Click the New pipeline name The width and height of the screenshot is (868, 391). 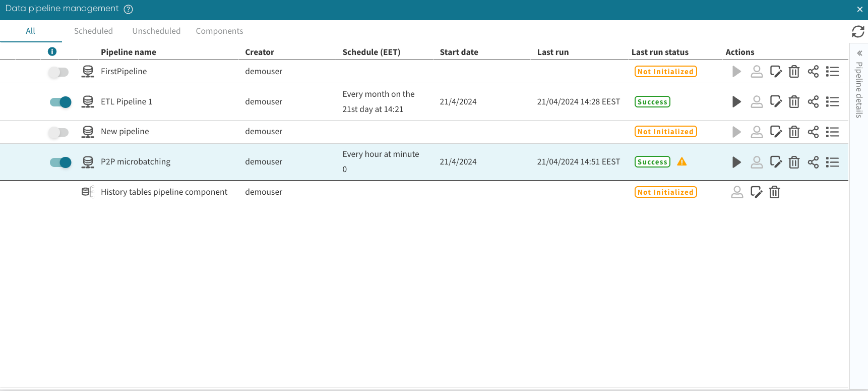(125, 131)
